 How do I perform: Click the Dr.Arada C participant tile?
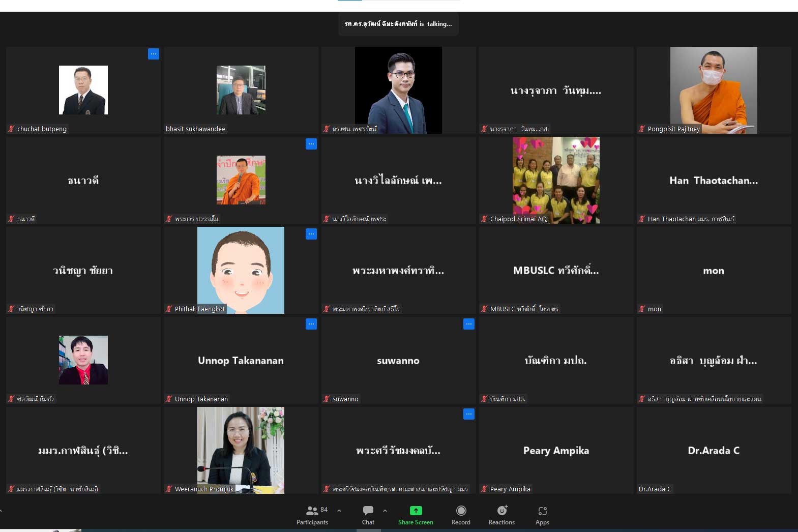714,450
